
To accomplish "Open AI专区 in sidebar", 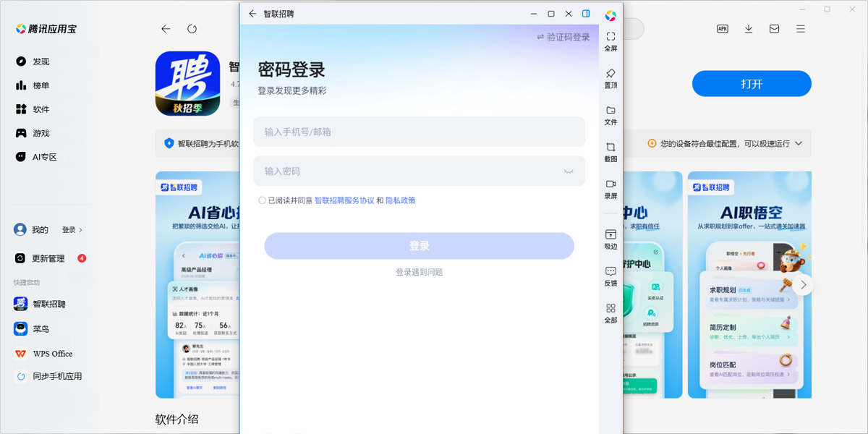I will coord(36,157).
